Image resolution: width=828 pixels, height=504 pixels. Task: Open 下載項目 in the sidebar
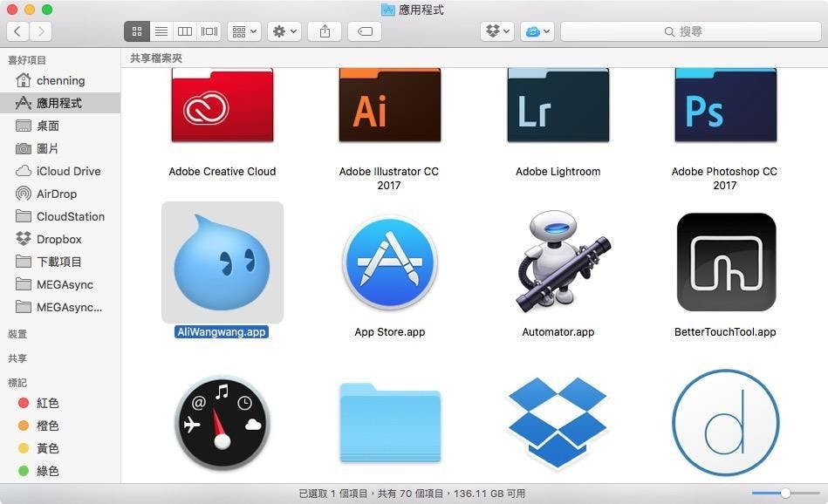click(60, 262)
